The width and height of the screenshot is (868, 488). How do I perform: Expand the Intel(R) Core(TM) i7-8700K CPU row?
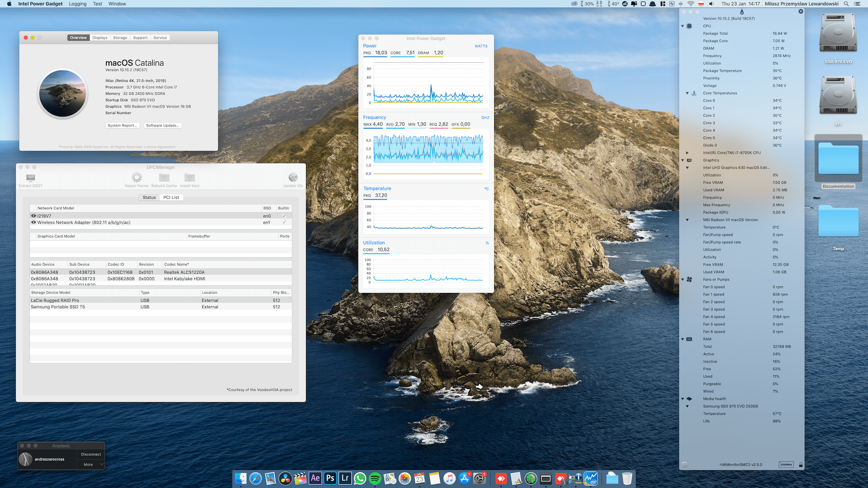(687, 153)
